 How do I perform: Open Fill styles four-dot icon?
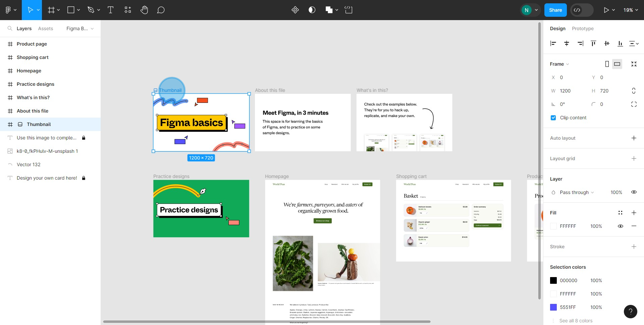(x=620, y=213)
